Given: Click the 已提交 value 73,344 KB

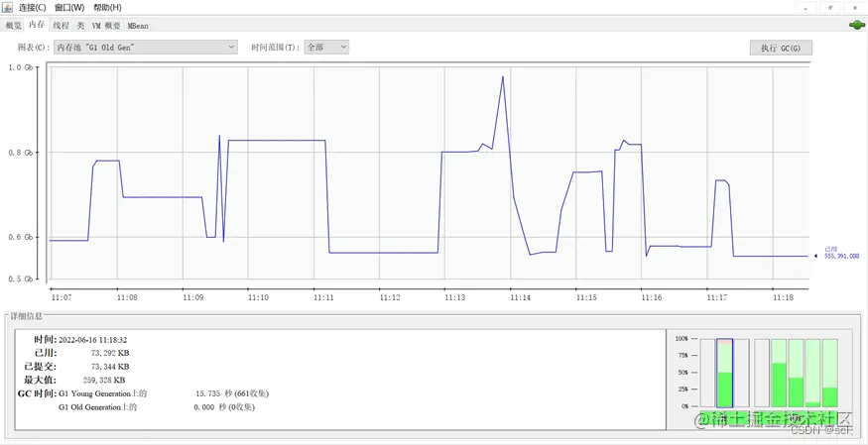Looking at the screenshot, I should (x=110, y=367).
